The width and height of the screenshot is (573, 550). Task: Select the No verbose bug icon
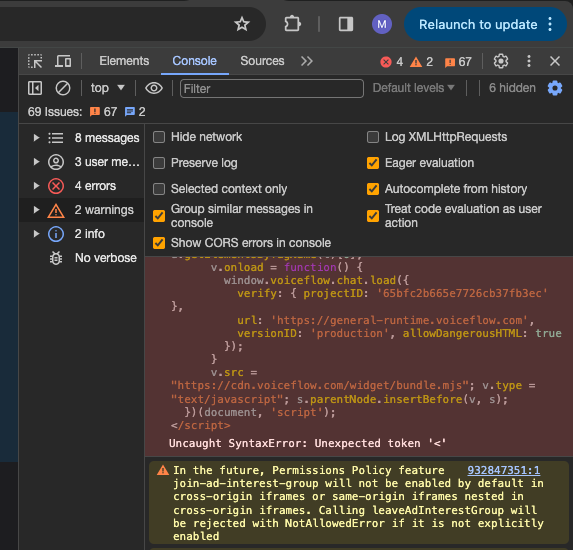pos(56,258)
